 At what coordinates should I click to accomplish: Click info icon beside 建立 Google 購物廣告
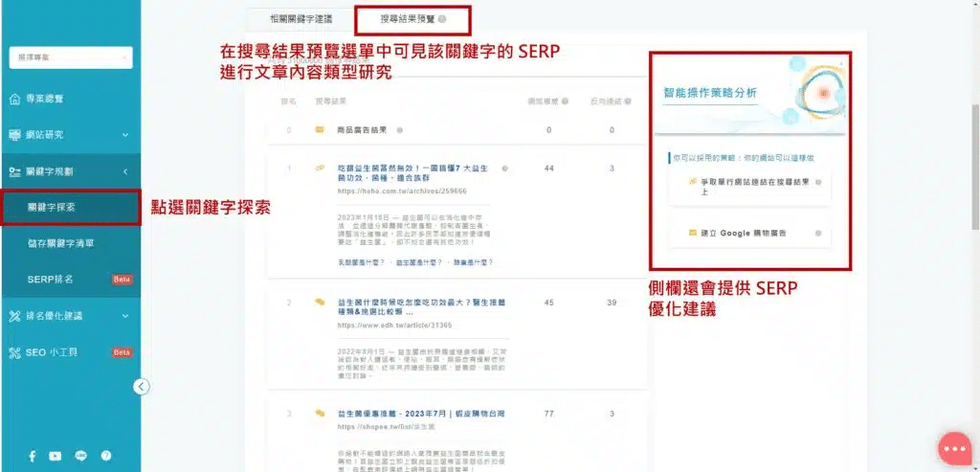click(x=818, y=233)
